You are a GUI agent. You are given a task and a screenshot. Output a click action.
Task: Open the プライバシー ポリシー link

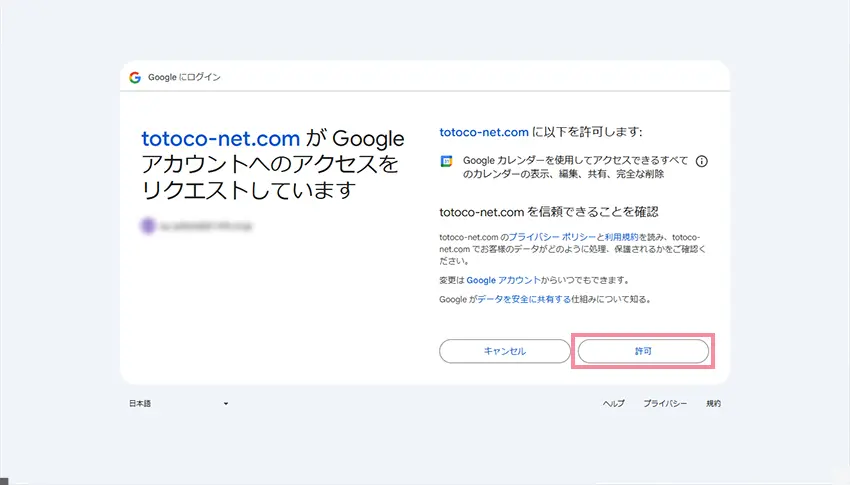[552, 237]
